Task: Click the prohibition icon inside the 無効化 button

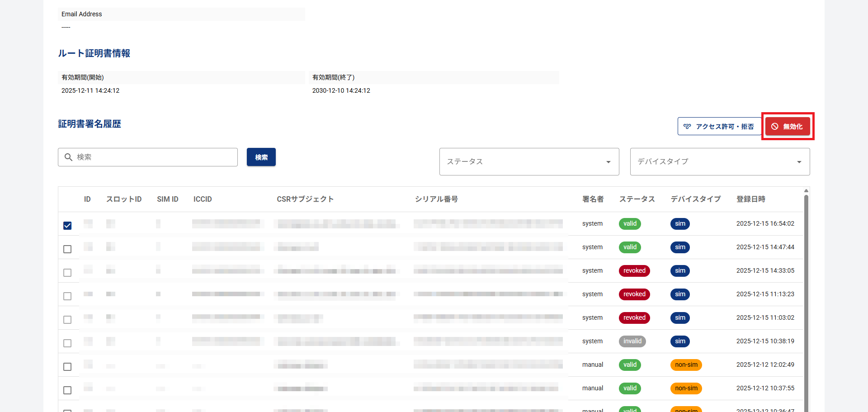Action: (775, 126)
